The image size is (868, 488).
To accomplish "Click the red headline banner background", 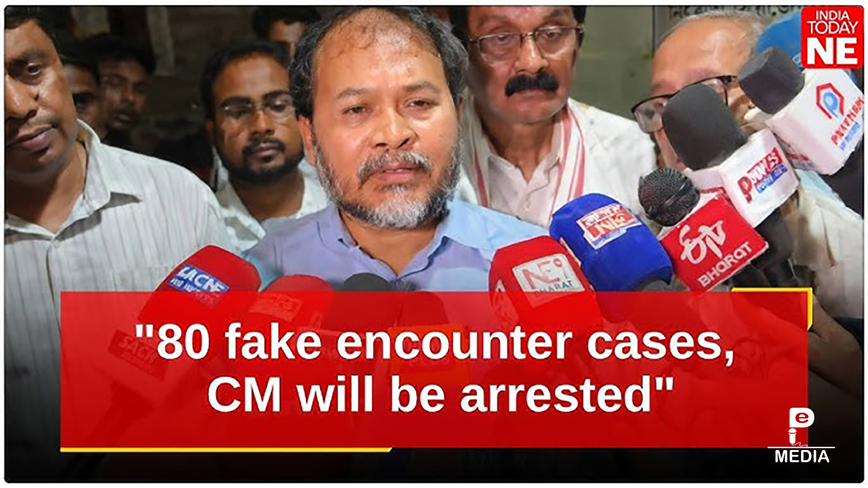I will [435, 369].
